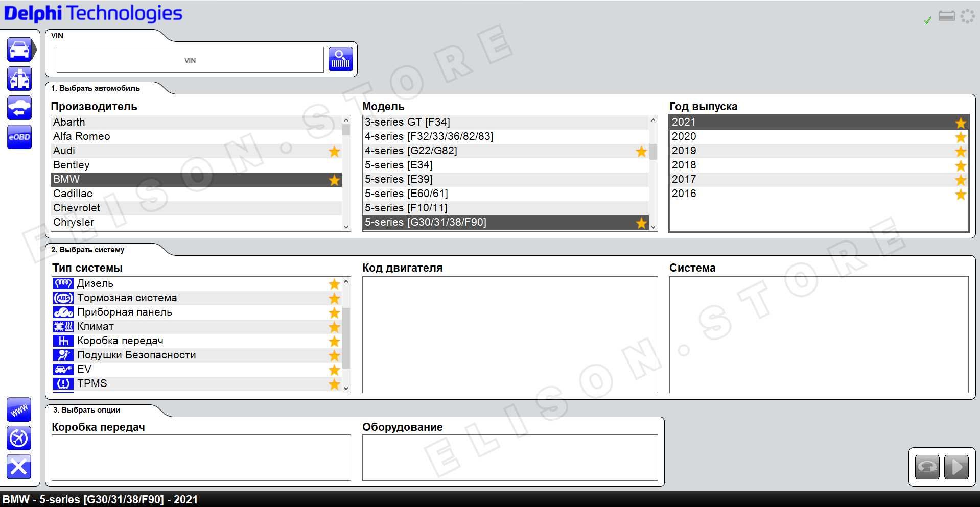Click the green checkmark status icon

pos(928,20)
